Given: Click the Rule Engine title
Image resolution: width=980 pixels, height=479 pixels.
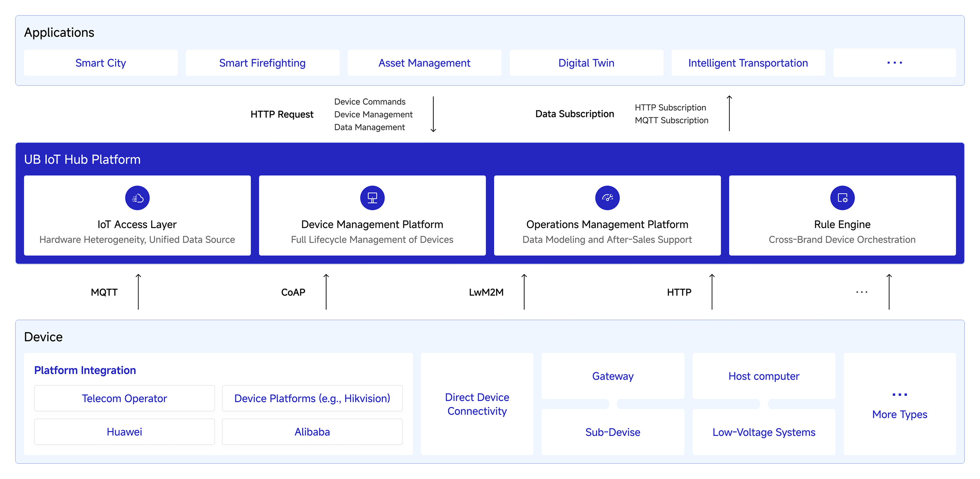Looking at the screenshot, I should (842, 224).
